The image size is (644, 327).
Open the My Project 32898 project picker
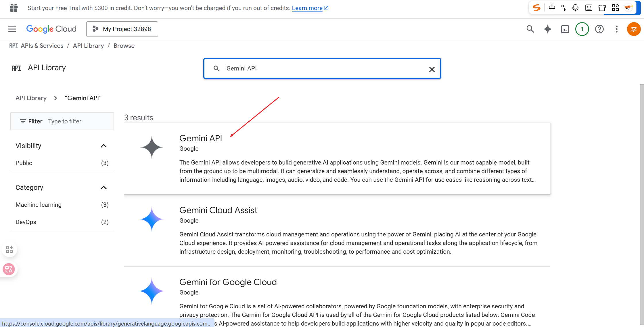pyautogui.click(x=122, y=29)
